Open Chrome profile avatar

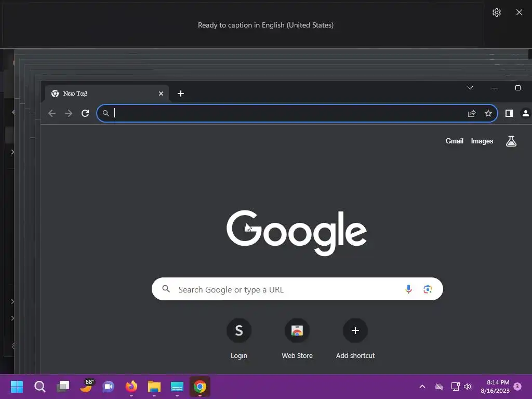tap(526, 113)
